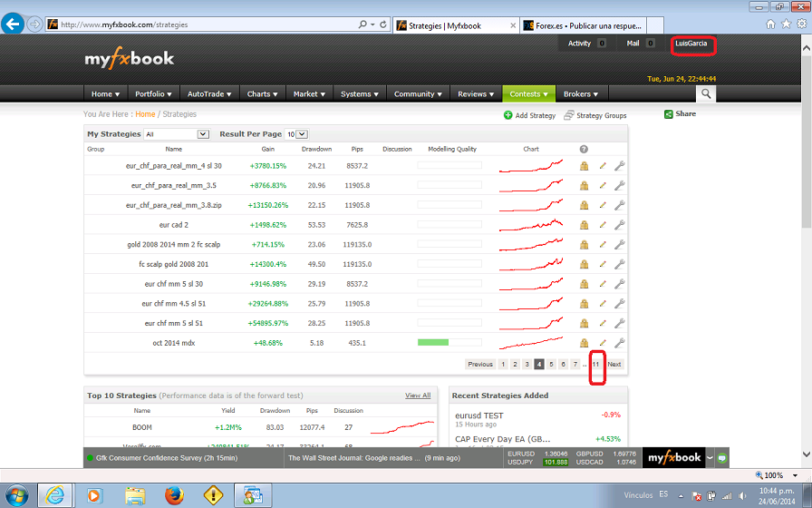Click the green Add Strategy plus icon
812x508 pixels.
(508, 115)
